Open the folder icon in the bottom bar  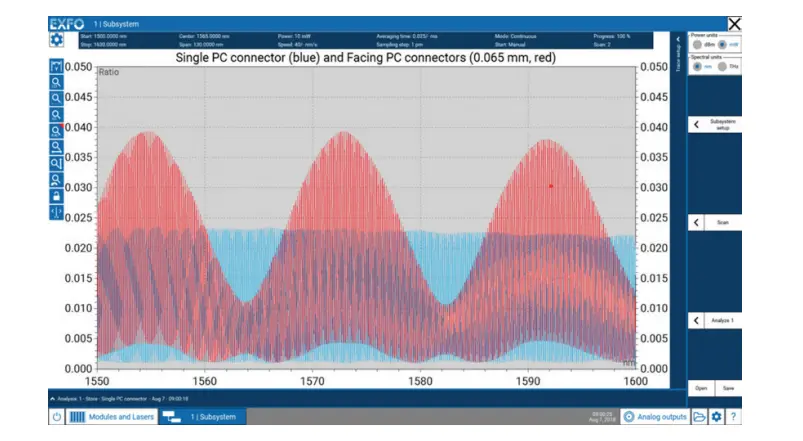click(699, 416)
